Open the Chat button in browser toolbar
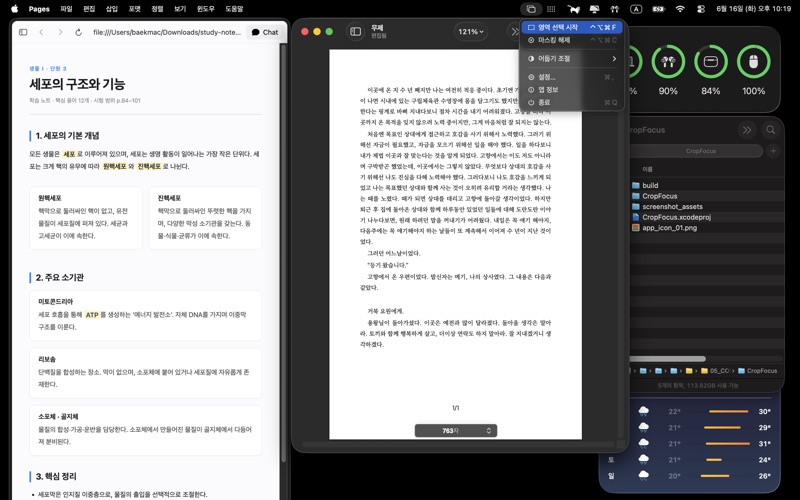Screen dimensions: 800x500 [x=265, y=32]
